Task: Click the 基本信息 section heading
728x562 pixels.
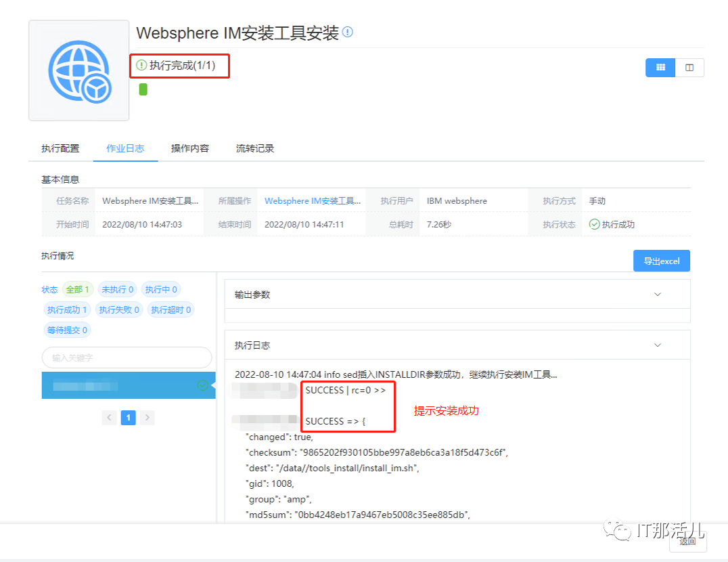Action: [60, 179]
